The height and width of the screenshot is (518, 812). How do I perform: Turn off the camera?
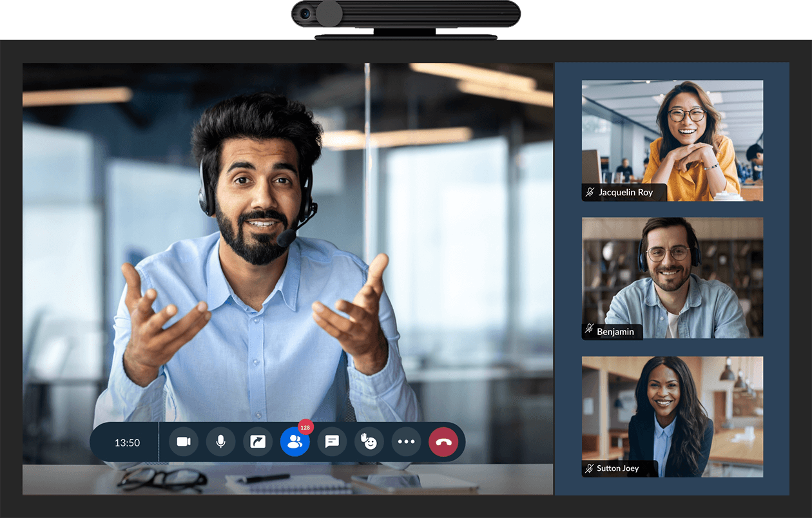coord(183,441)
